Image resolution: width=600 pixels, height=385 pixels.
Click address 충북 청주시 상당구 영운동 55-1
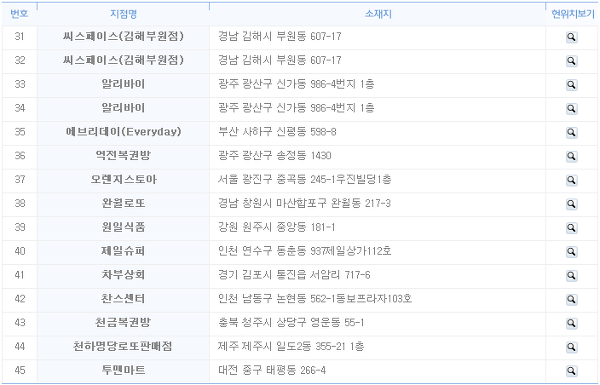coord(291,323)
